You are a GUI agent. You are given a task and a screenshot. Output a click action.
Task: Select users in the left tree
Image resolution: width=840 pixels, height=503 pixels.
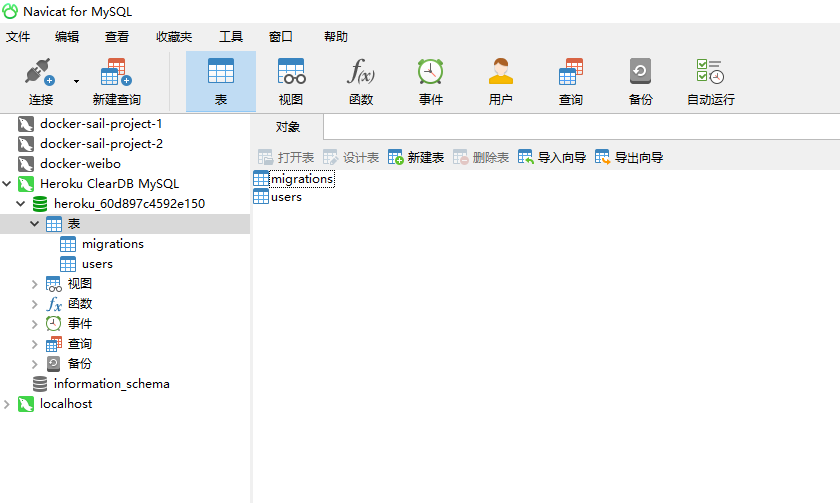coord(97,264)
